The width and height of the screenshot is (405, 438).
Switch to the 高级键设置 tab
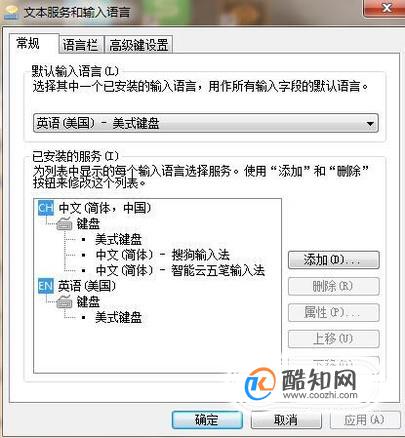(x=139, y=45)
